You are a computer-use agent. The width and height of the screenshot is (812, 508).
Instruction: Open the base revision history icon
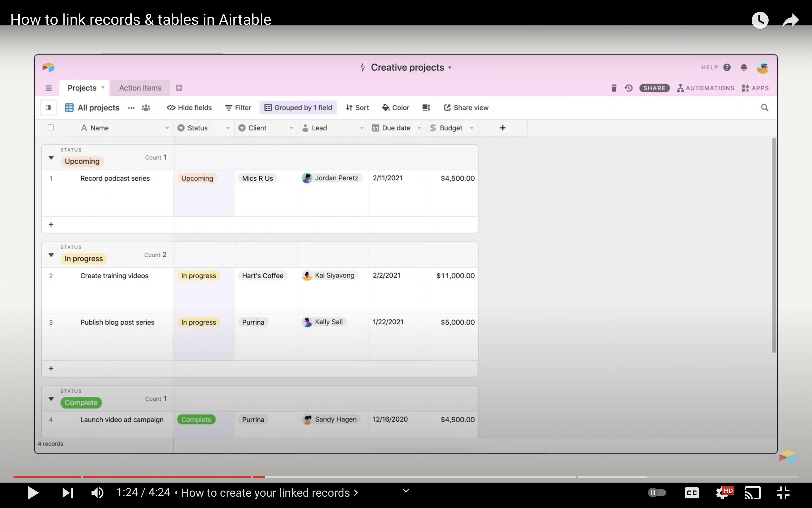click(628, 88)
